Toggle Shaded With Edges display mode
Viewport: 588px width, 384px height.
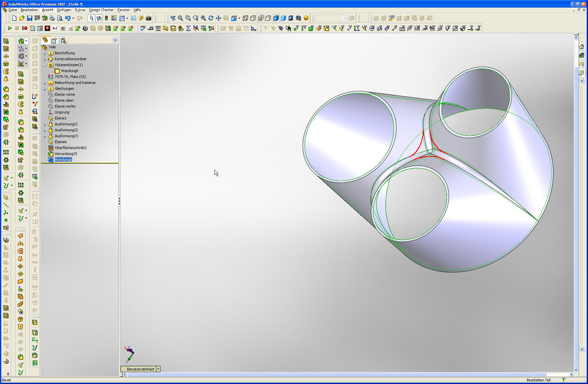tap(276, 18)
